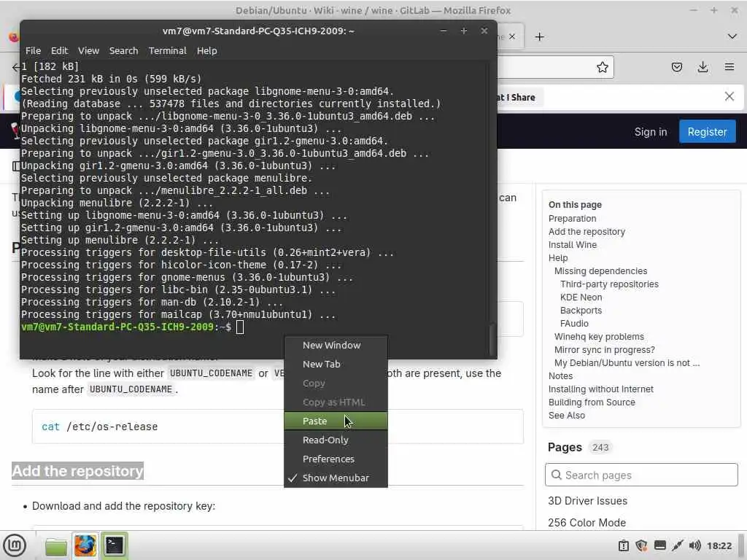This screenshot has width=747, height=560.
Task: Open the update manager shield tray icon
Action: point(641,545)
